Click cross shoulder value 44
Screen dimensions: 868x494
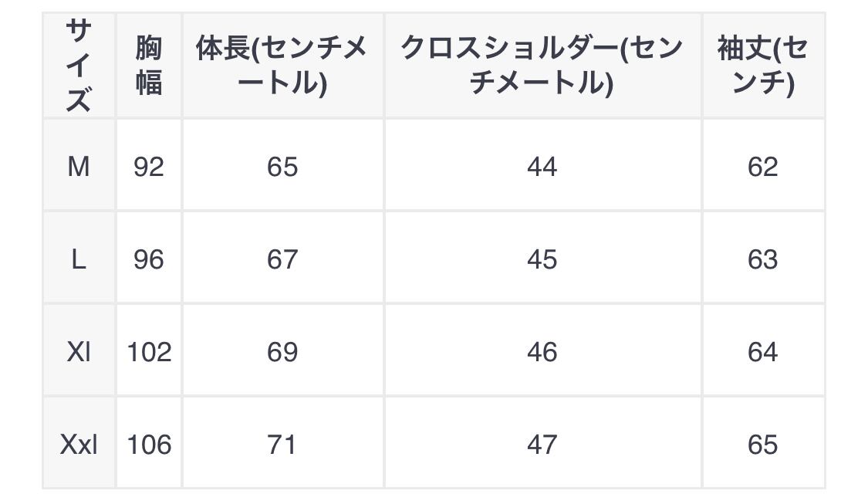pos(542,166)
